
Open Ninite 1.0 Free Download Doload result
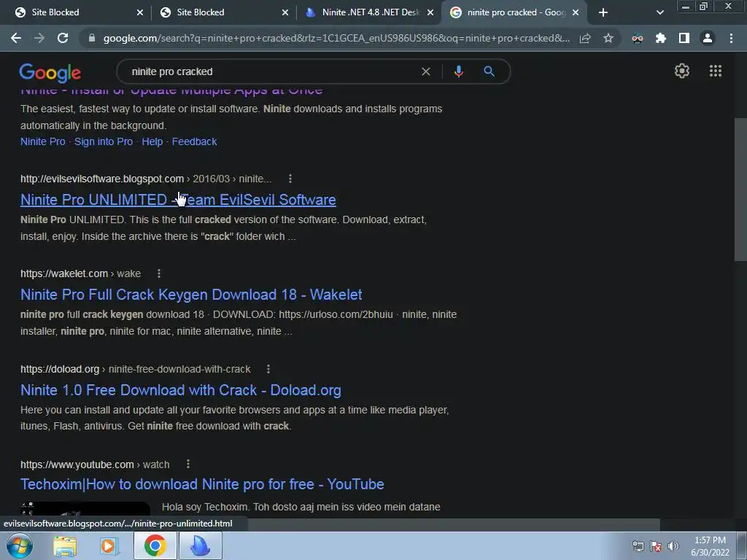coord(181,390)
